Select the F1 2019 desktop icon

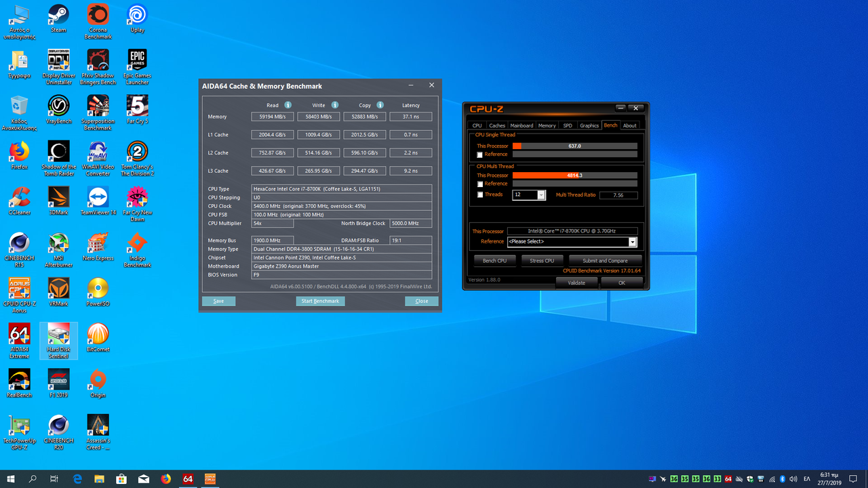58,383
